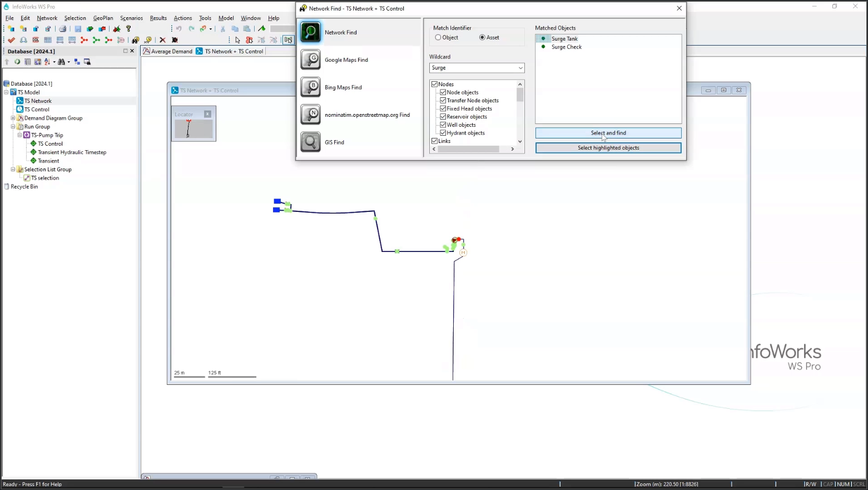Toggle the Reservoir objects checkbox
The height and width of the screenshot is (490, 868).
(443, 117)
